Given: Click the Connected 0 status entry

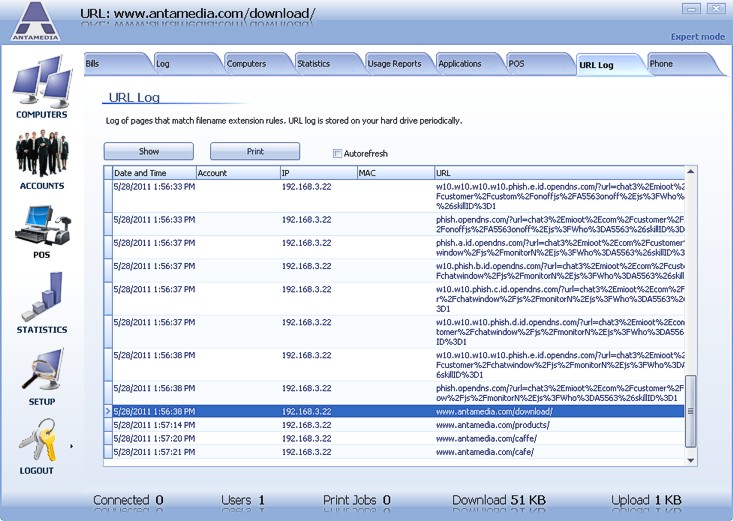Looking at the screenshot, I should coord(128,500).
